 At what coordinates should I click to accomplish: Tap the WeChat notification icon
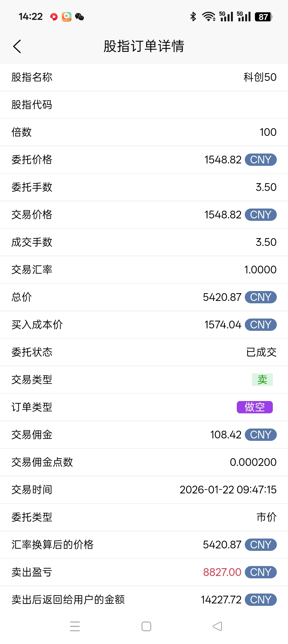pyautogui.click(x=79, y=17)
